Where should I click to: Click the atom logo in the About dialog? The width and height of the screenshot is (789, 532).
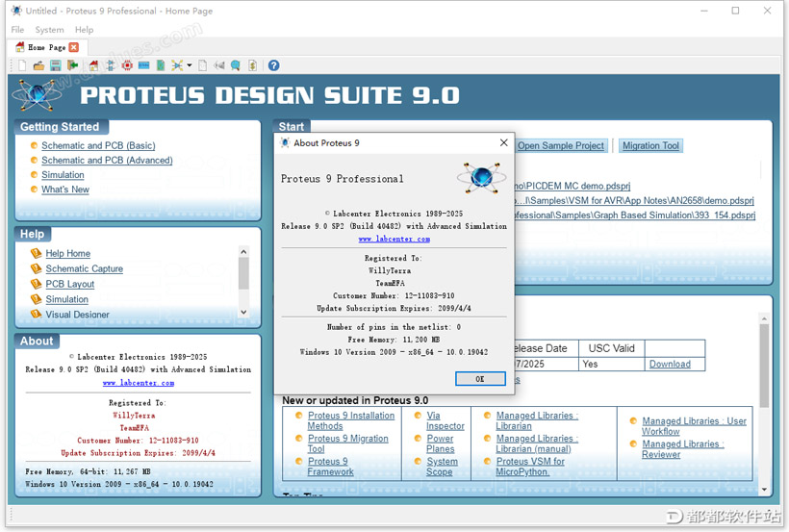coord(481,178)
